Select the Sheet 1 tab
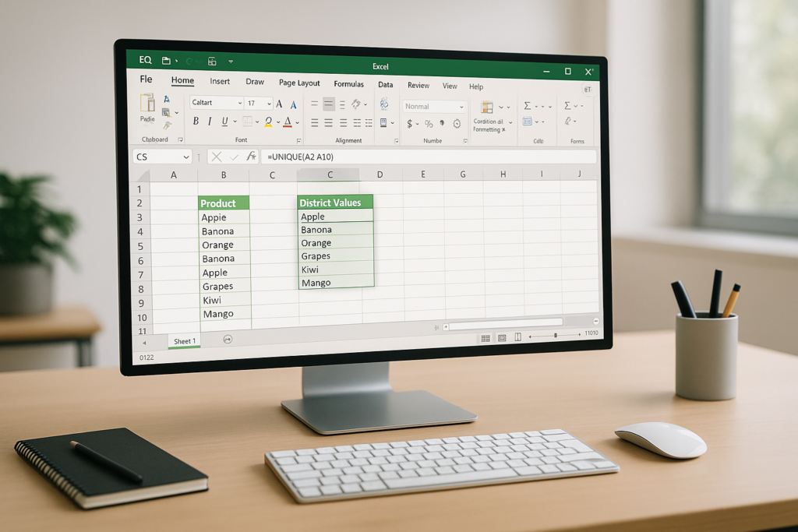 184,341
